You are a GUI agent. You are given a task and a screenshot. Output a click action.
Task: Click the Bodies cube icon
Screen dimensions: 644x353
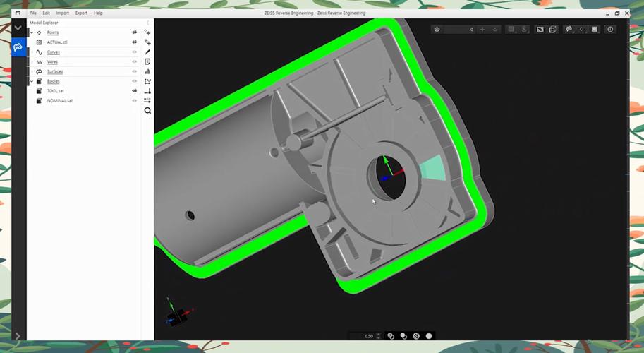[39, 81]
